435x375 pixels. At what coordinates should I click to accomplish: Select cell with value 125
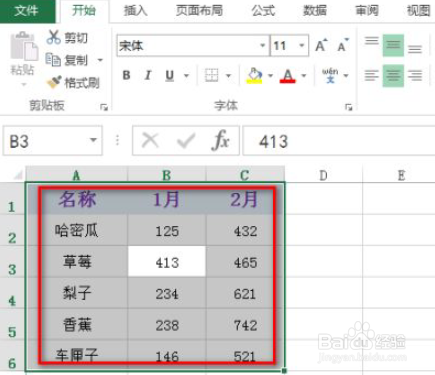tap(167, 231)
